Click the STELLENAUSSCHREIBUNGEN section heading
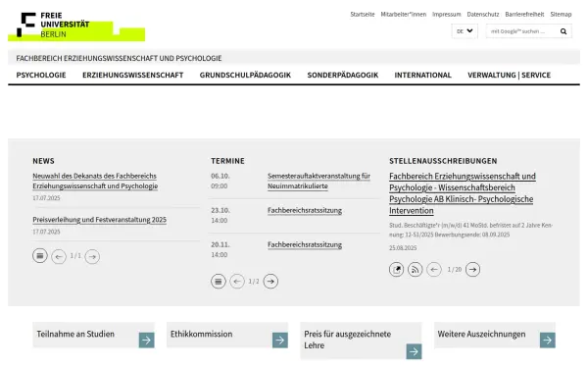This screenshot has height=368, width=588. [x=443, y=161]
